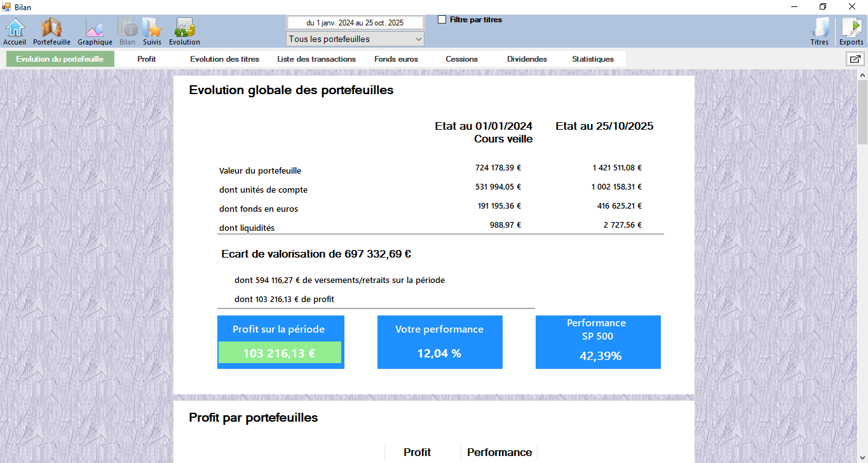Click the pop-out window icon

click(855, 59)
